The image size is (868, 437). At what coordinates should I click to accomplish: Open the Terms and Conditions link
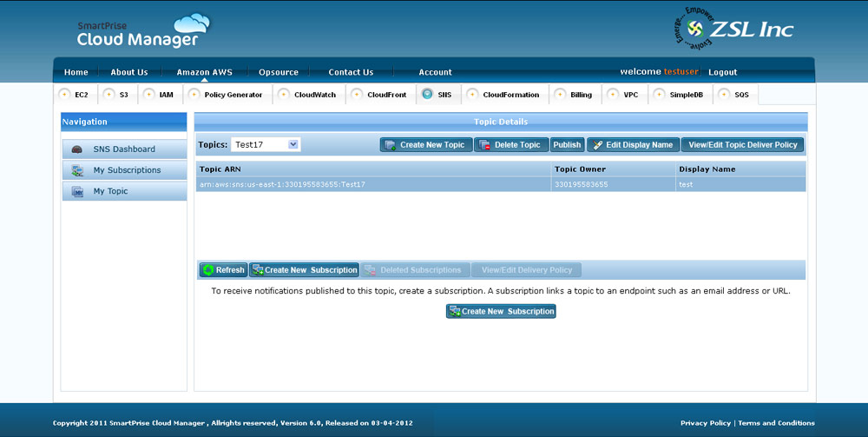pos(776,423)
